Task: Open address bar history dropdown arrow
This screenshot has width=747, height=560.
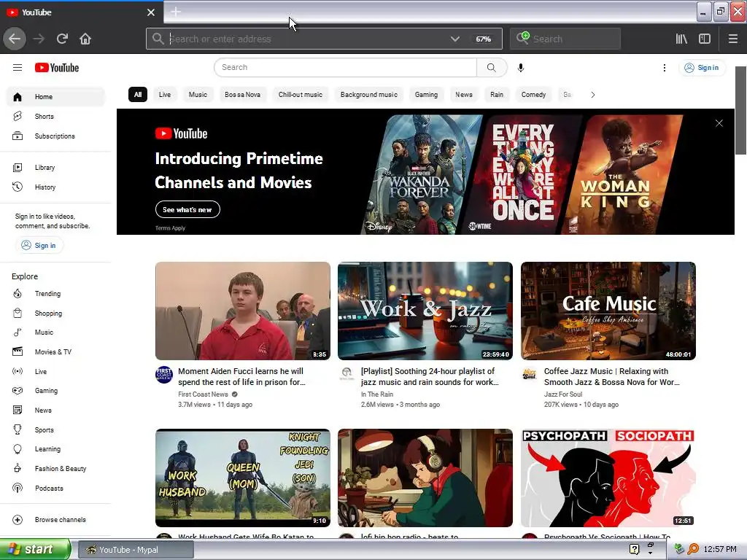Action: coord(455,39)
